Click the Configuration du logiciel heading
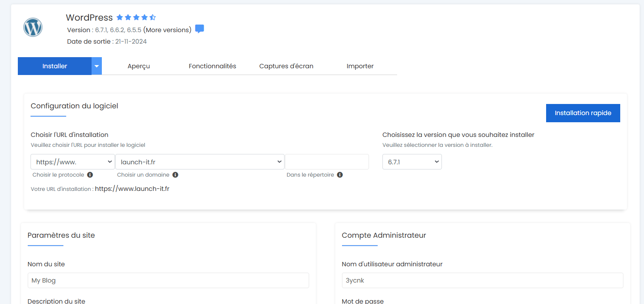This screenshot has width=644, height=304. point(75,106)
